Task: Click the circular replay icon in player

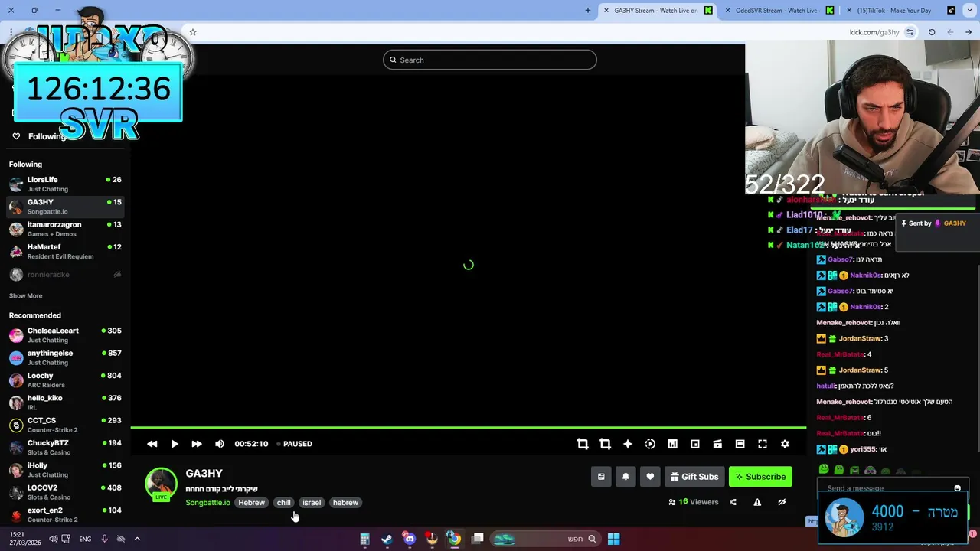Action: point(650,444)
